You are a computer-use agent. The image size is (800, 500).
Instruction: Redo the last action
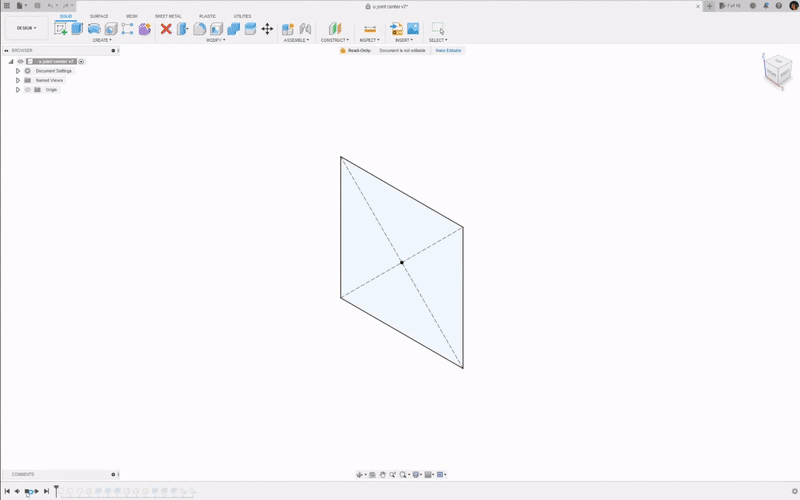(67, 6)
